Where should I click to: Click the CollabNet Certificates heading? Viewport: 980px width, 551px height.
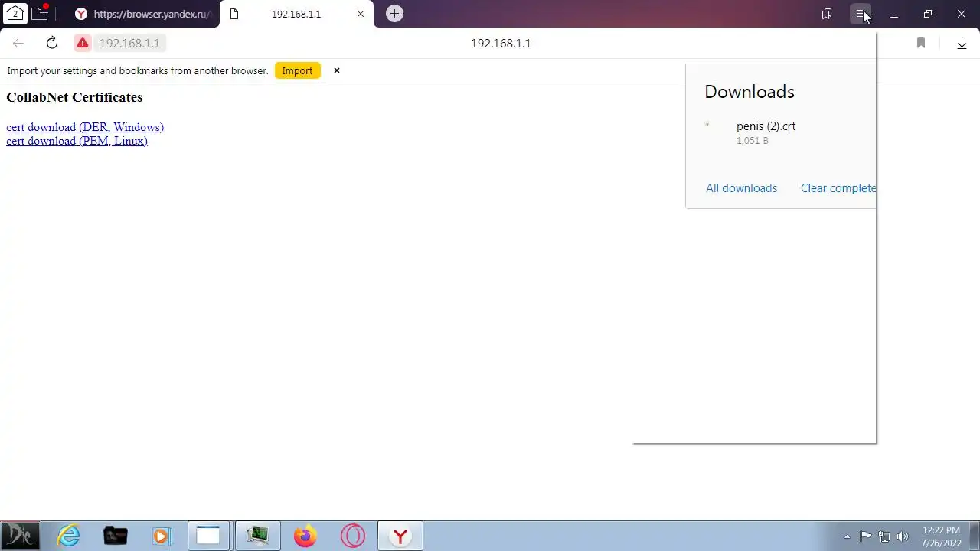pyautogui.click(x=74, y=97)
